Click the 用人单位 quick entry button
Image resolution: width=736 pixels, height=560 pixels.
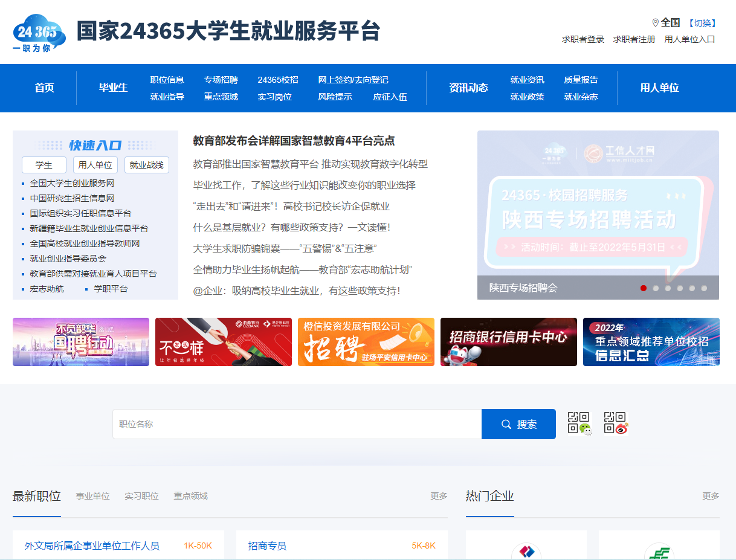point(95,165)
